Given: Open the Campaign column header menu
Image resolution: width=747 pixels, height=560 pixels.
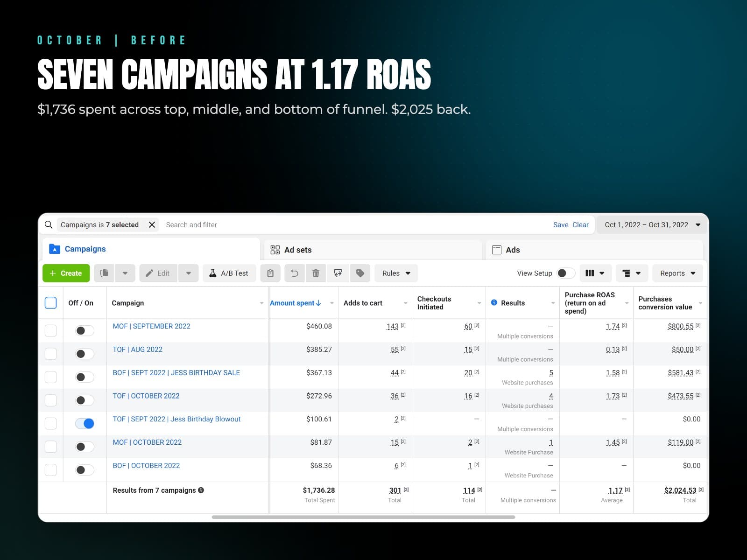Looking at the screenshot, I should click(x=261, y=303).
